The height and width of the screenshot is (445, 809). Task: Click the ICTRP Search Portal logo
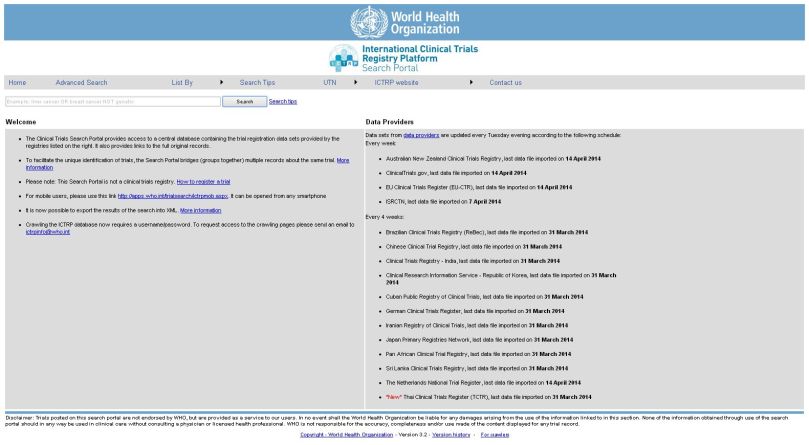tap(403, 58)
